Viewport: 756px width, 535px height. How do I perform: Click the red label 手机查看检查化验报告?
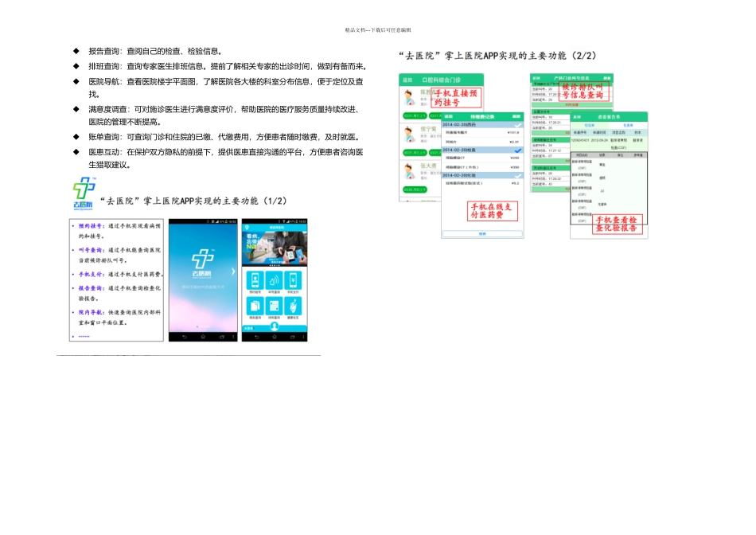pos(618,224)
